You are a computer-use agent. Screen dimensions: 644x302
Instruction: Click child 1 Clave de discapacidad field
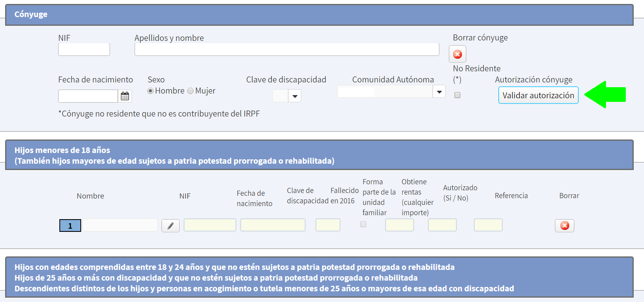pos(328,225)
